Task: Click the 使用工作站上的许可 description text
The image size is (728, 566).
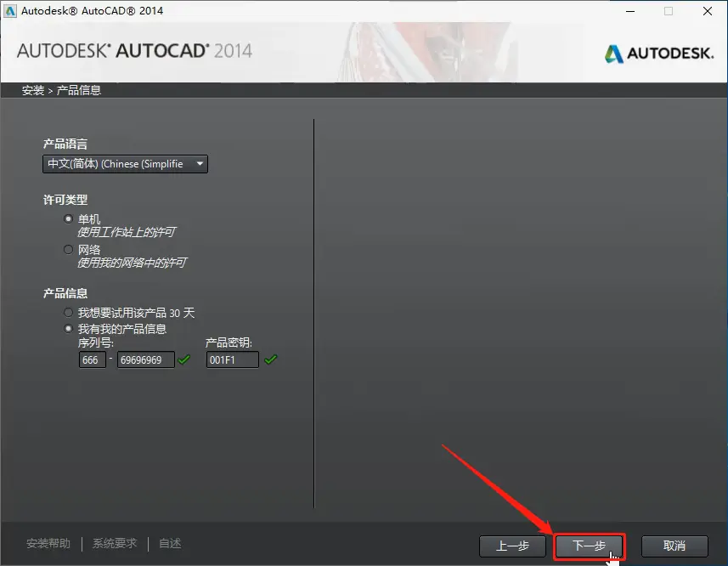Action: point(127,232)
